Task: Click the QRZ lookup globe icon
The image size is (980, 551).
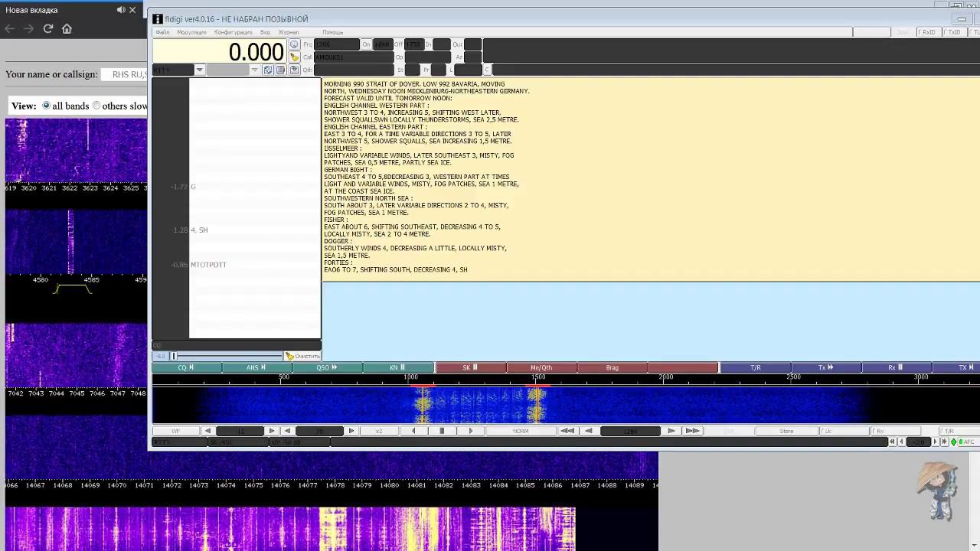Action: [294, 44]
